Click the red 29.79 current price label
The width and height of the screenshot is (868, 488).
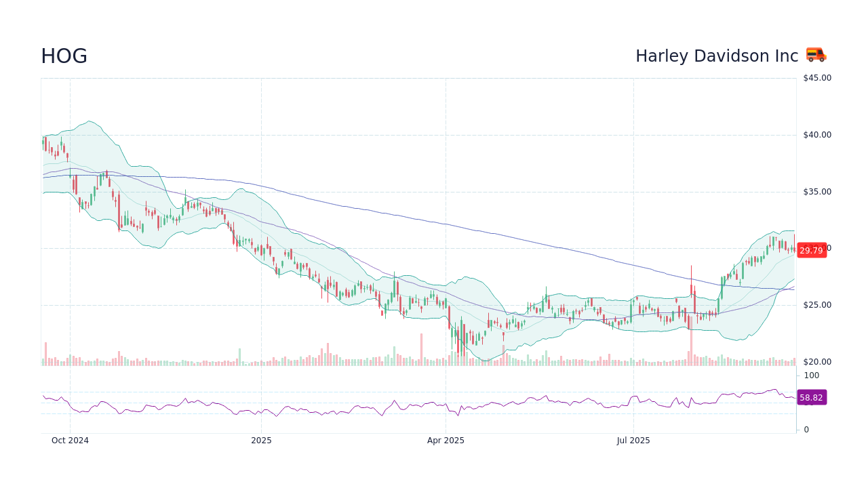tap(812, 250)
